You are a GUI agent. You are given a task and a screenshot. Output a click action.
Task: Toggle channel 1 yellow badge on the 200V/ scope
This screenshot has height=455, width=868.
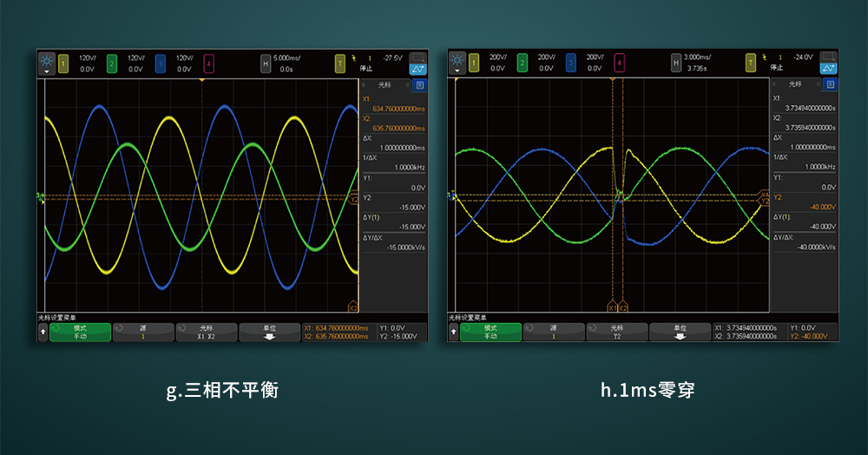point(473,63)
